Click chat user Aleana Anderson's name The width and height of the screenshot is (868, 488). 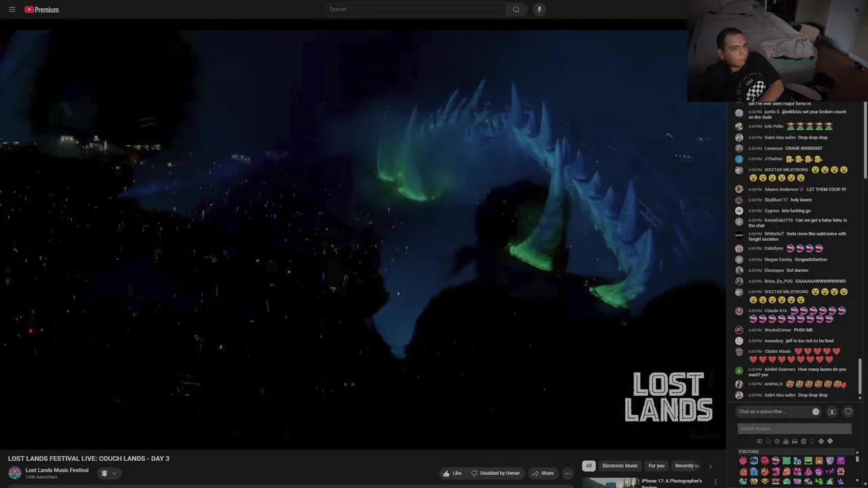pos(781,190)
